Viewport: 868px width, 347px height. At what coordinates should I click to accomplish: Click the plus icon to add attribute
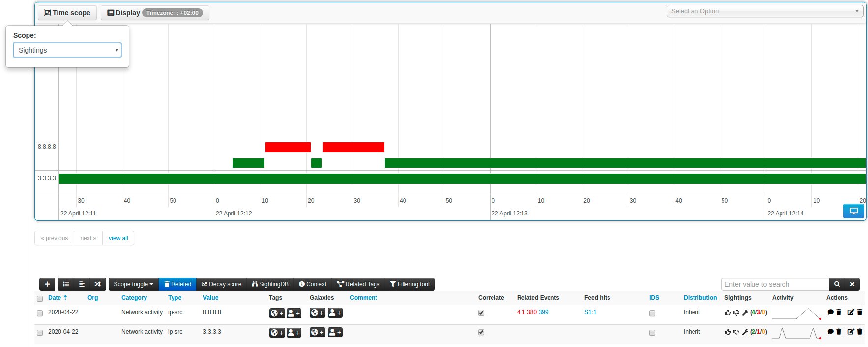(x=47, y=284)
